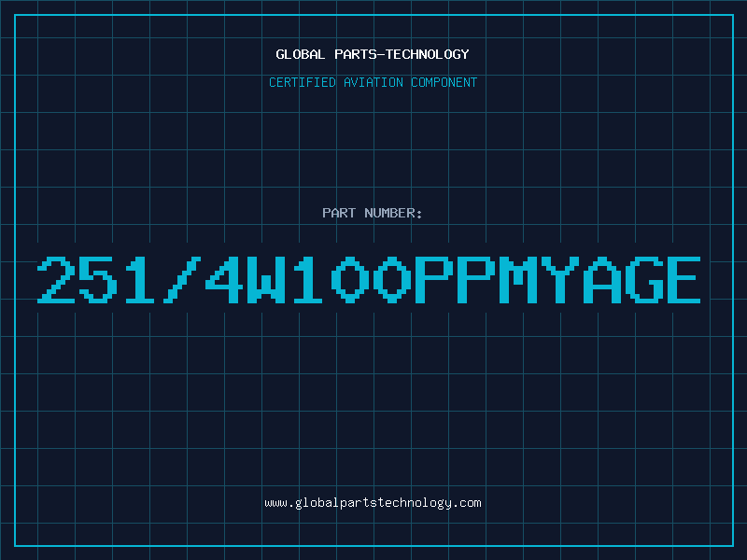The width and height of the screenshot is (747, 560).
Task: Click the PART NUMBER: label
Action: coord(373,213)
